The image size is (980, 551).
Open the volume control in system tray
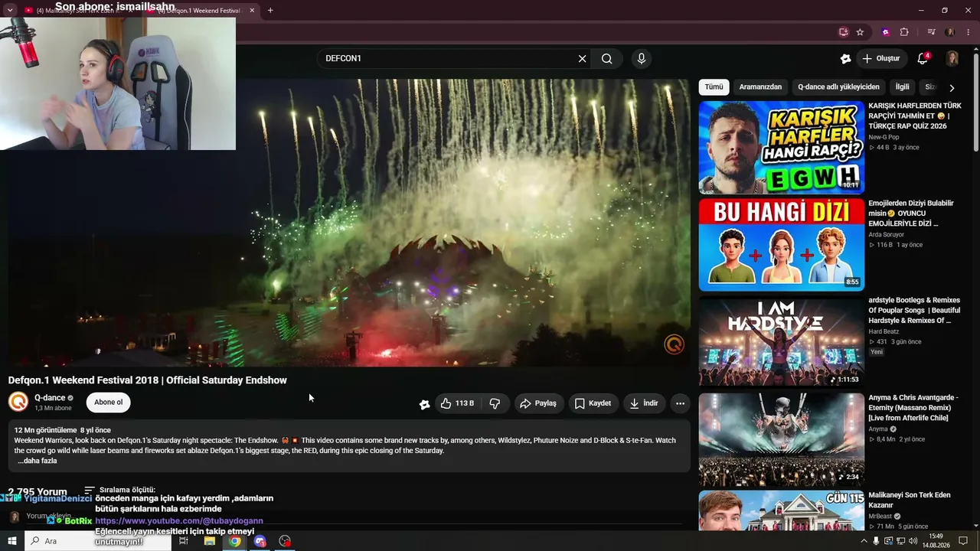tap(913, 541)
